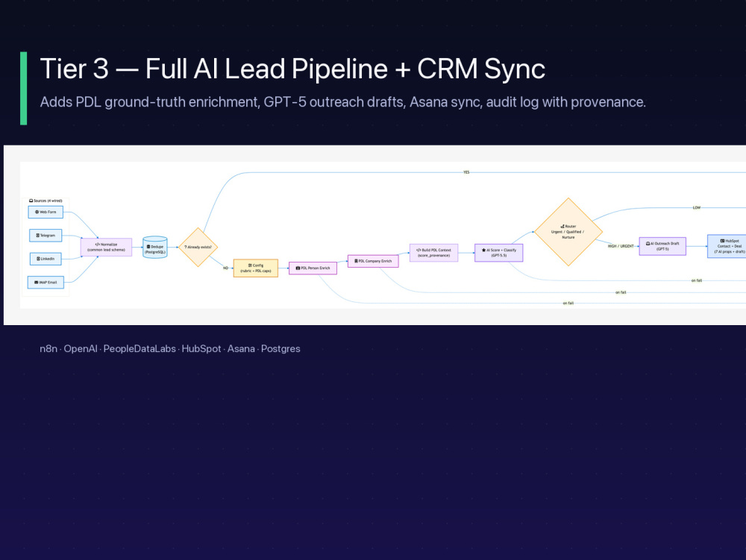Select the Build PDL Context node
Screen dimensions: 746x560
[x=433, y=253]
